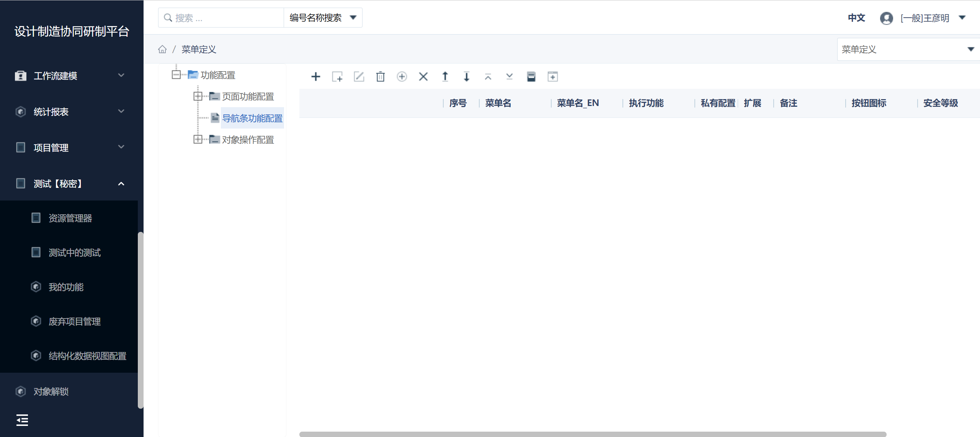Click the 我的功能 hexagon icon
980x437 pixels.
point(36,287)
